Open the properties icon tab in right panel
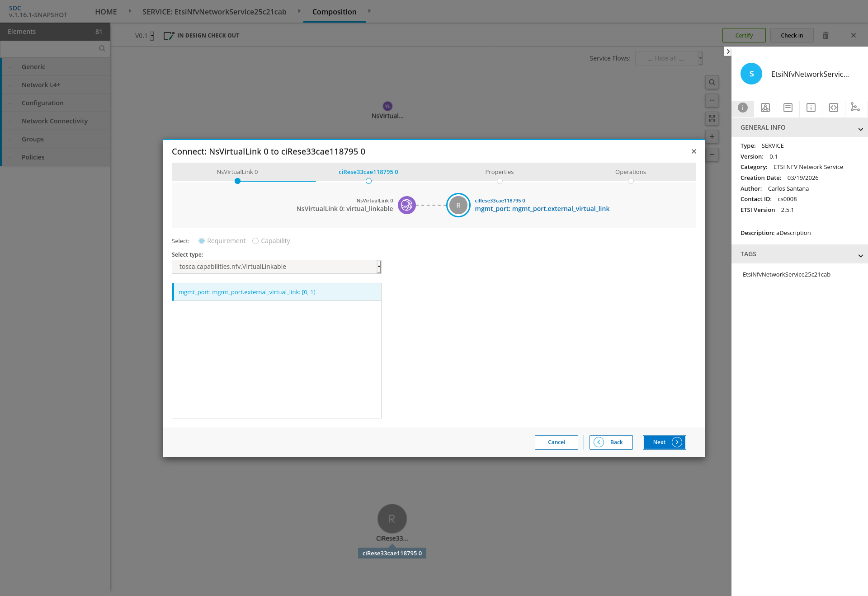The height and width of the screenshot is (596, 868). (x=788, y=108)
